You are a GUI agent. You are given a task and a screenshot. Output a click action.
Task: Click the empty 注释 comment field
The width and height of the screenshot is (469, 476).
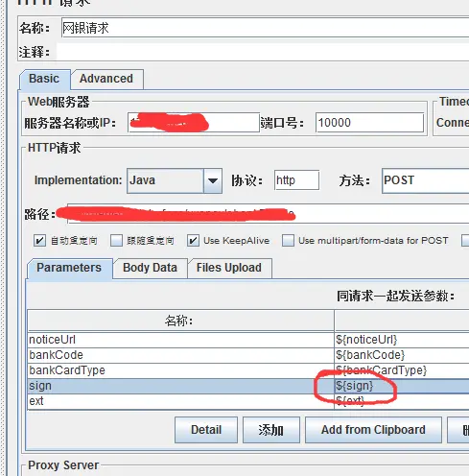point(262,52)
